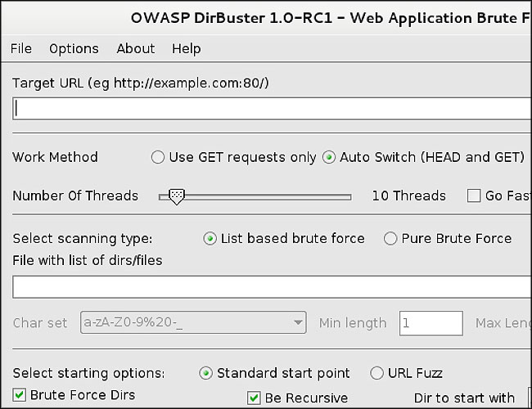The width and height of the screenshot is (532, 409).
Task: Open the File menu
Action: [x=21, y=48]
